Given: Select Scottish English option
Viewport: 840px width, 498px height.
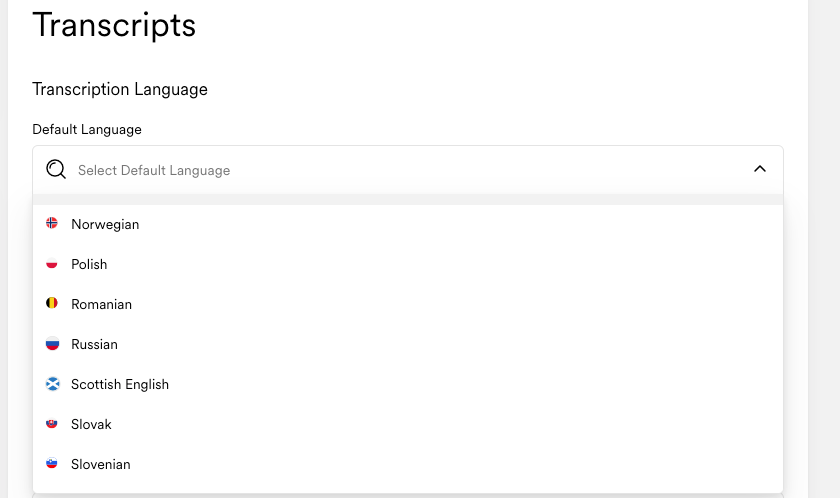Looking at the screenshot, I should (x=408, y=384).
